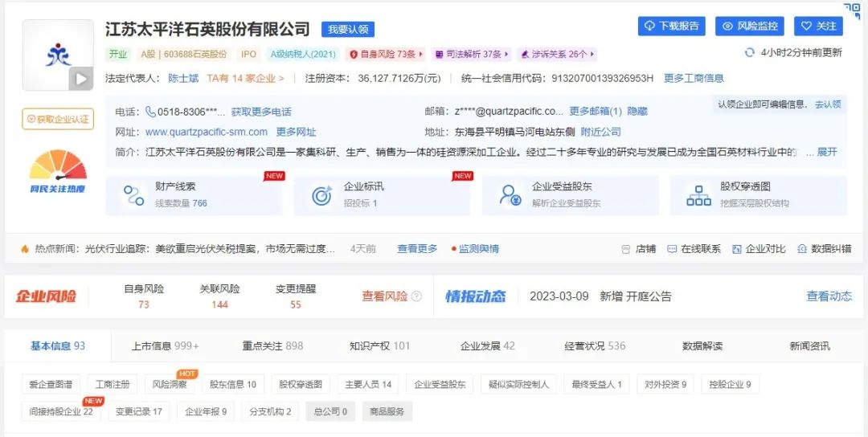Click 监测舆情 link
This screenshot has height=437, width=868.
pyautogui.click(x=479, y=249)
